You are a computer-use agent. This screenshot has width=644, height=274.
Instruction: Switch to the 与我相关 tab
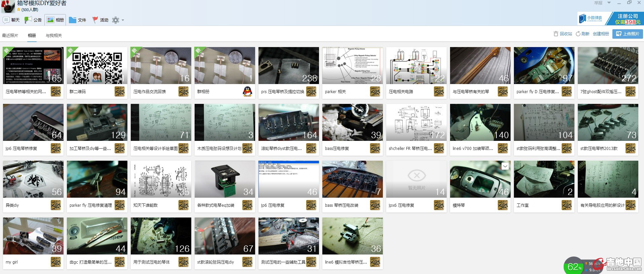click(x=54, y=35)
